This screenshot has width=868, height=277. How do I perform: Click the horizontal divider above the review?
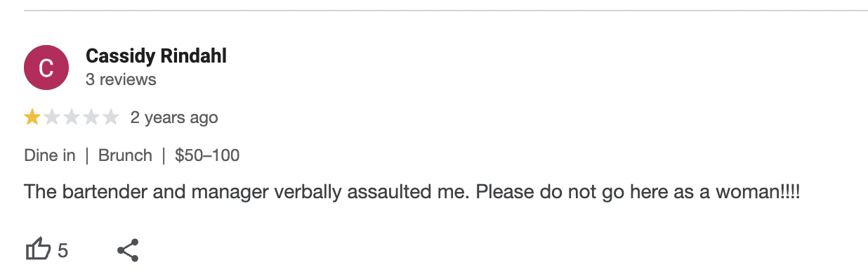[446, 11]
